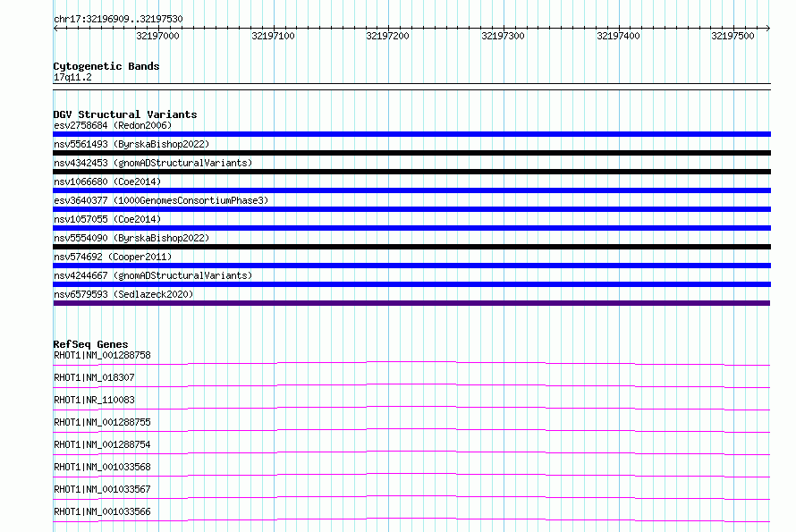Image resolution: width=796 pixels, height=532 pixels.
Task: Open variant nsv5561493 (ByrskaBishop2022) label
Action: tap(131, 144)
